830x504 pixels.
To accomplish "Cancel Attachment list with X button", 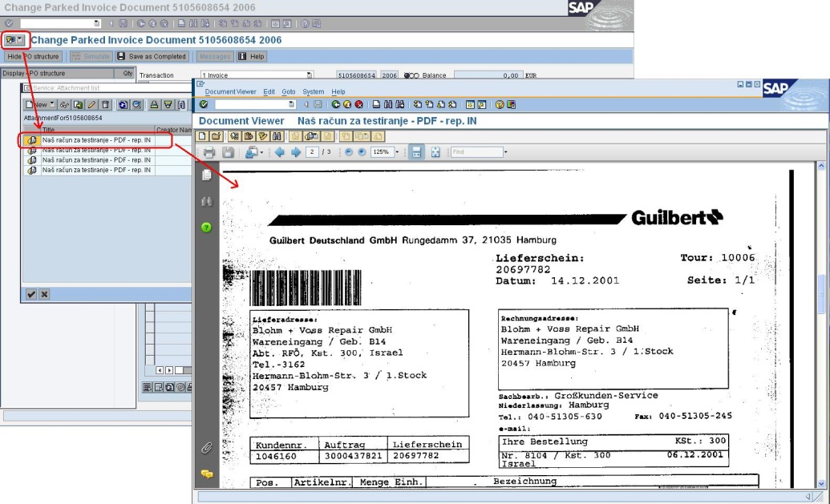I will tap(44, 295).
